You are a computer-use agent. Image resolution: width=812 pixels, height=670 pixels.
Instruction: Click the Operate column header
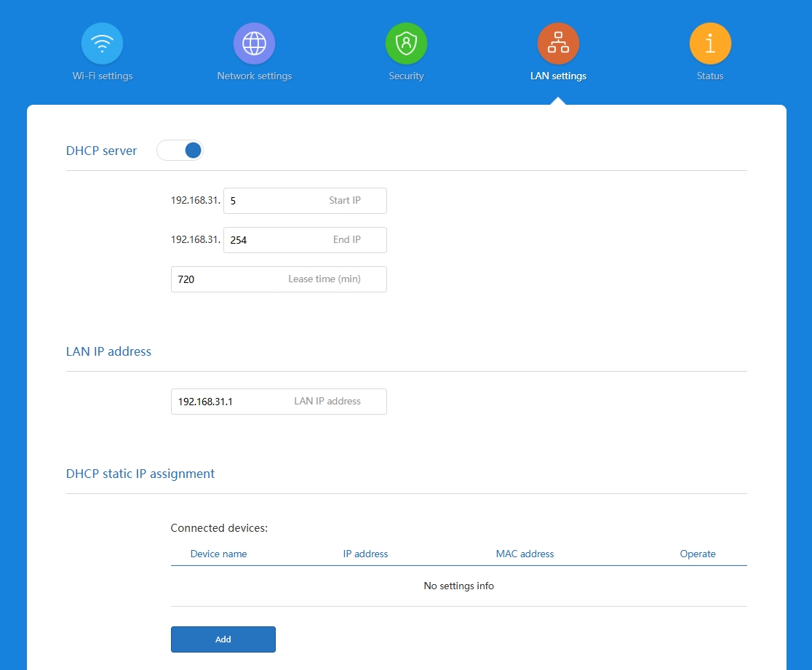698,554
